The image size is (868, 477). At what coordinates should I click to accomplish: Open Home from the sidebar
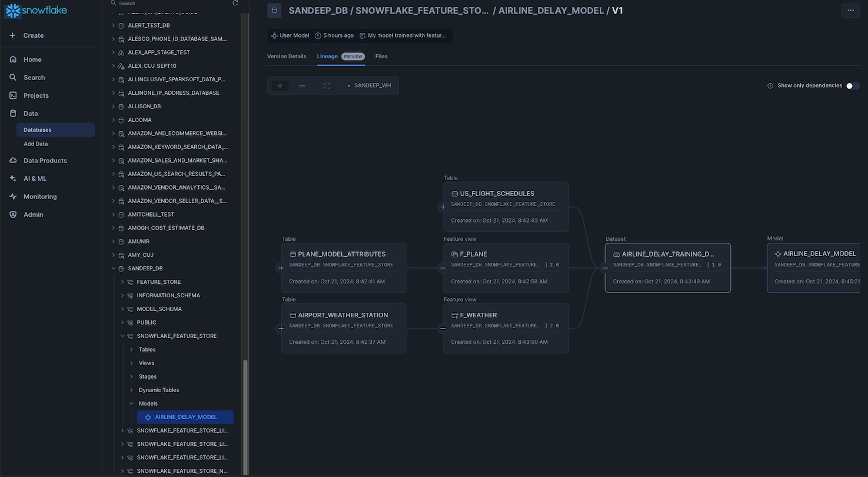pyautogui.click(x=33, y=59)
